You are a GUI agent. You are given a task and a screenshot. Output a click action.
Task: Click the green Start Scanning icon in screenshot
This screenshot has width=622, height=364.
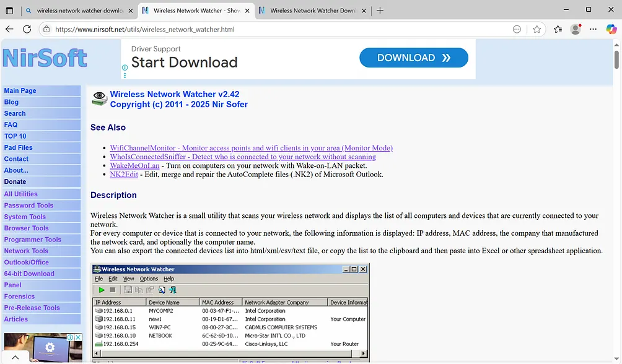click(x=102, y=290)
